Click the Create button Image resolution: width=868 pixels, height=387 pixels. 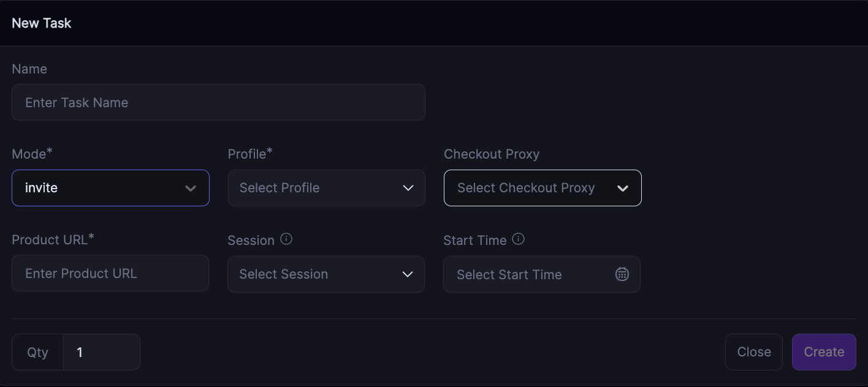point(824,352)
